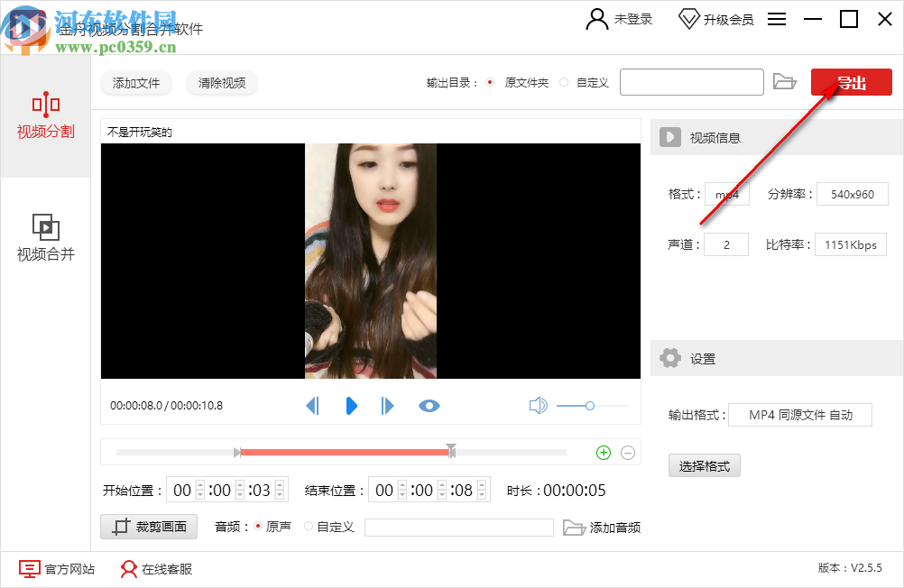Click the 官方网站 monitor icon
Image resolution: width=904 pixels, height=588 pixels.
(30, 570)
